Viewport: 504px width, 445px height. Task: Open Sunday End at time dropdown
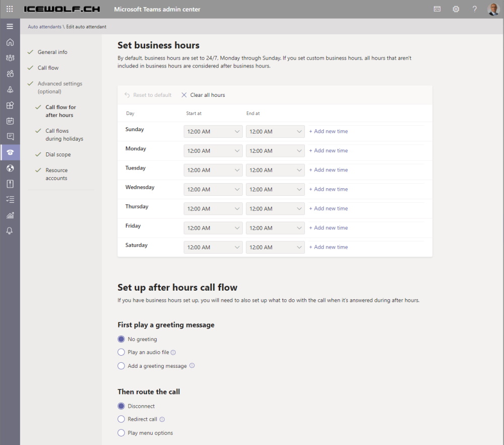point(275,132)
